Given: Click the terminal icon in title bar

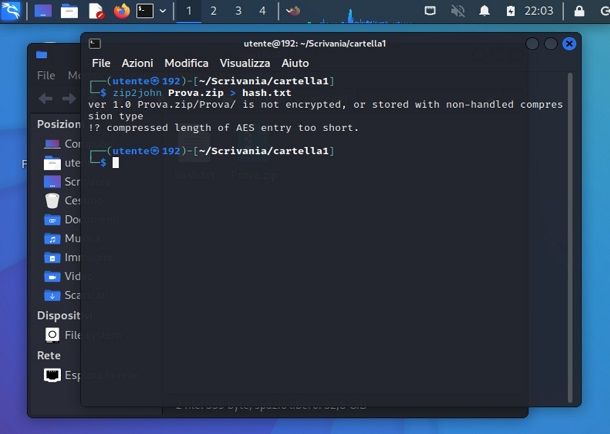Looking at the screenshot, I should [95, 44].
